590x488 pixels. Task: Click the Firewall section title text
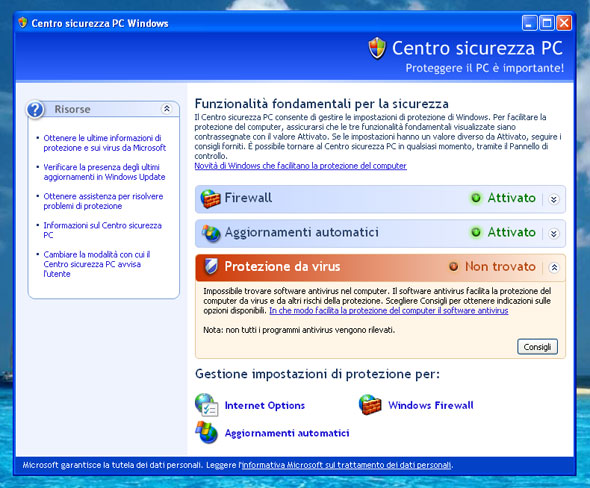coord(248,198)
